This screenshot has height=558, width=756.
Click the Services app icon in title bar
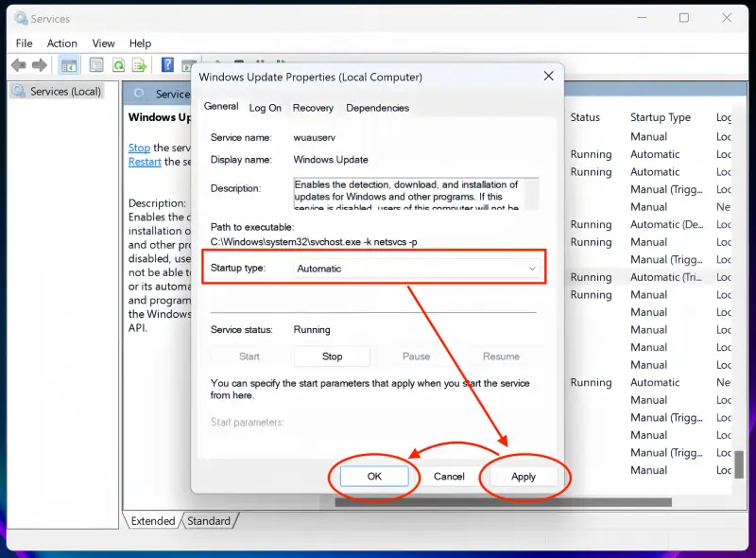[x=20, y=18]
